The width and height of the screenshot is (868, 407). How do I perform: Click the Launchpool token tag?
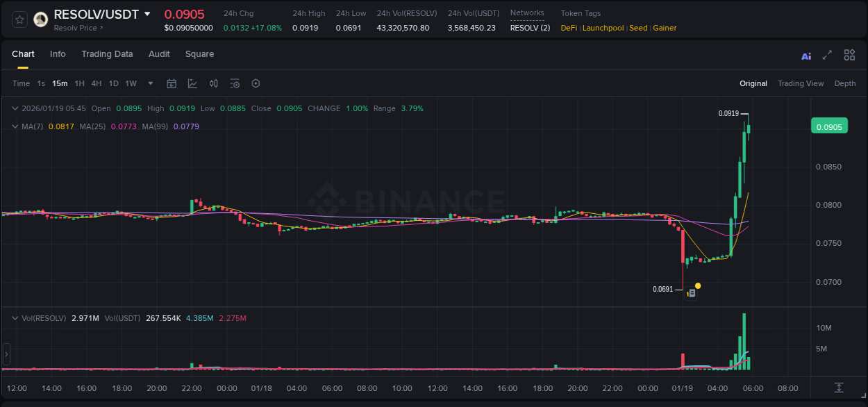(603, 28)
